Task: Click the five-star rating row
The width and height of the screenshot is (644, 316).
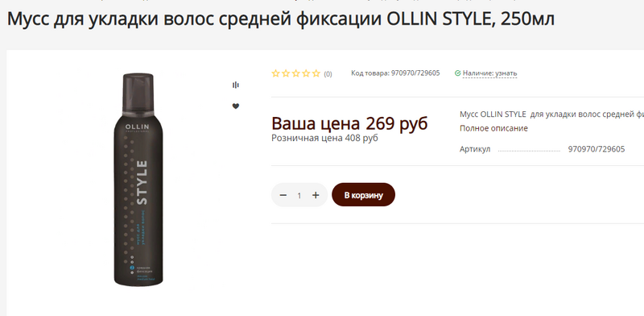Action: point(295,73)
